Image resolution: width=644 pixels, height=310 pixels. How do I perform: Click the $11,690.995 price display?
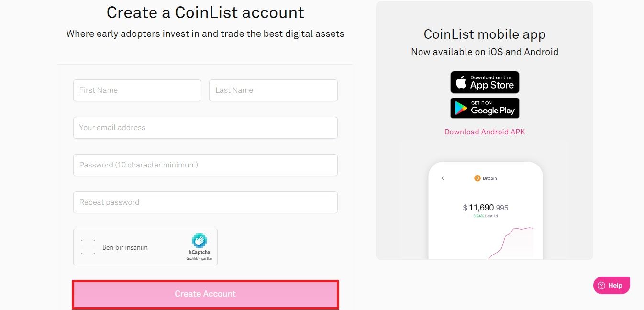pyautogui.click(x=486, y=208)
